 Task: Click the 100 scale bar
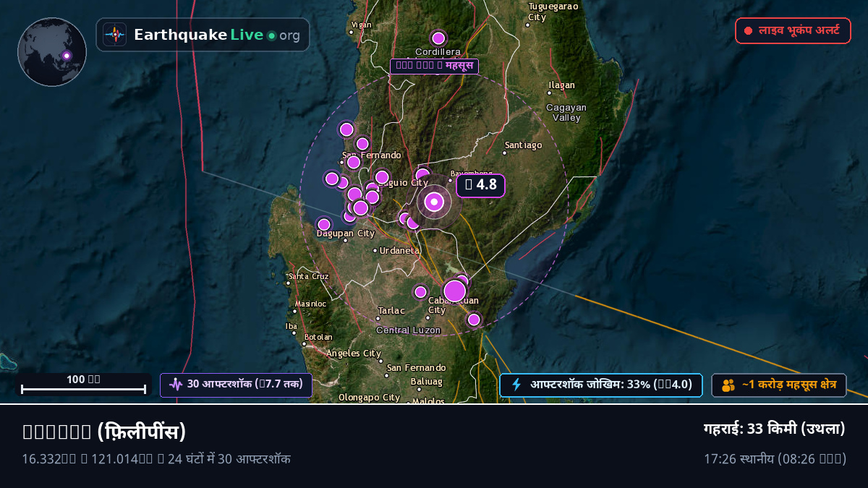(83, 385)
